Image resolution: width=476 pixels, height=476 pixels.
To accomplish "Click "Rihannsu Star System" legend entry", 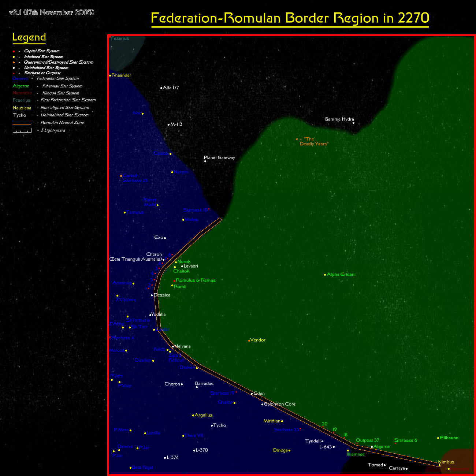I will click(62, 86).
